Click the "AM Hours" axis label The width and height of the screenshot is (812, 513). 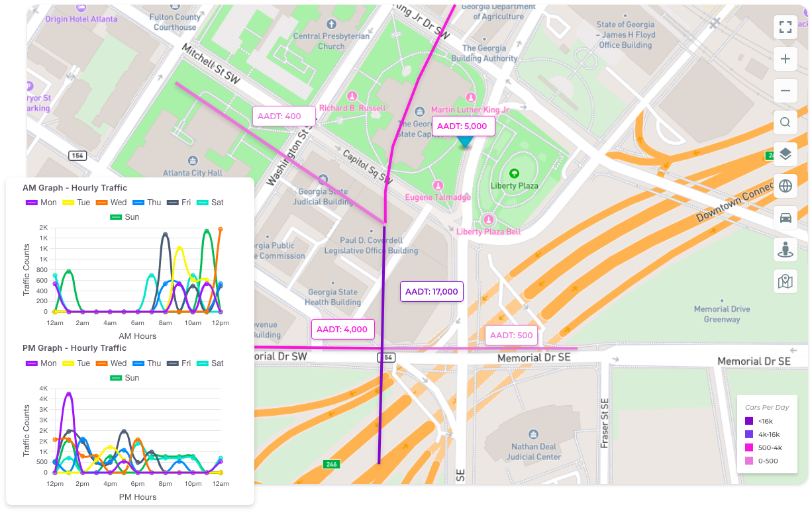pos(138,336)
